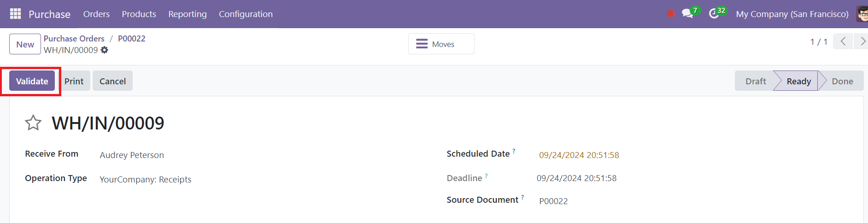Click the Validate button
The width and height of the screenshot is (868, 223).
(32, 81)
